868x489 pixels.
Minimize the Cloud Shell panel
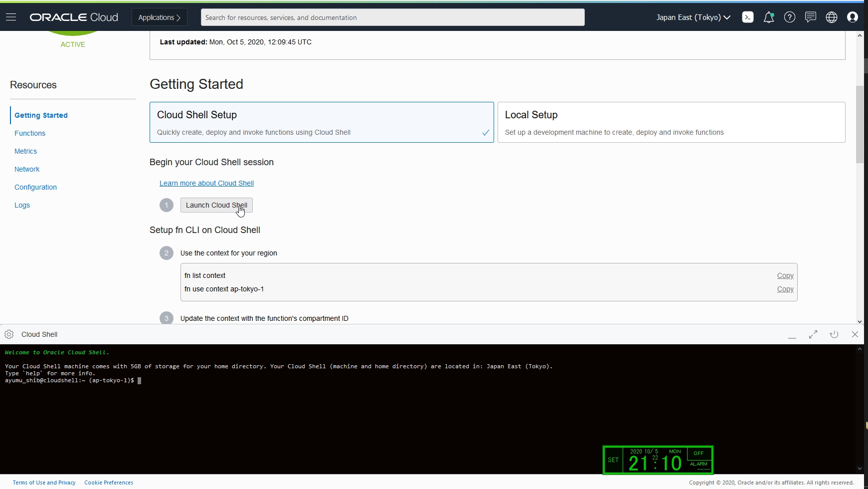(x=792, y=335)
